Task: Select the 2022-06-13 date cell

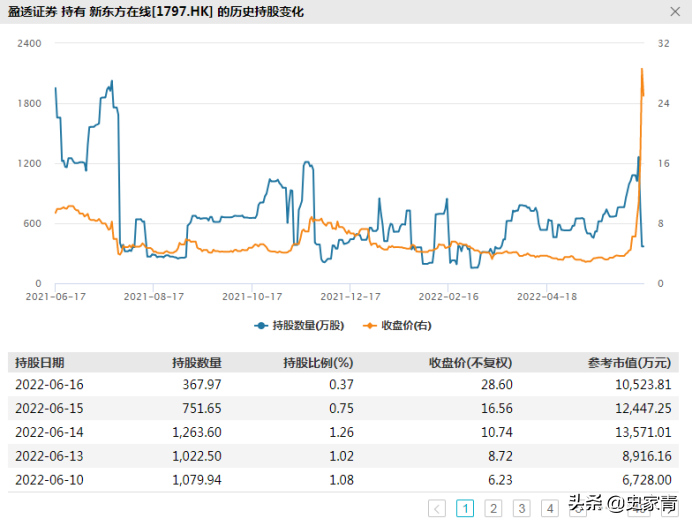Action: pos(49,456)
